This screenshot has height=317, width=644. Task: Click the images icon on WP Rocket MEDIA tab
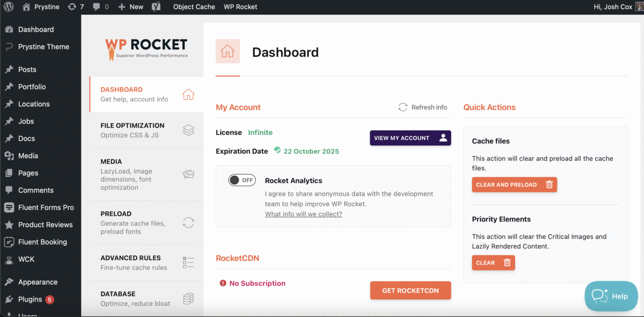(188, 175)
